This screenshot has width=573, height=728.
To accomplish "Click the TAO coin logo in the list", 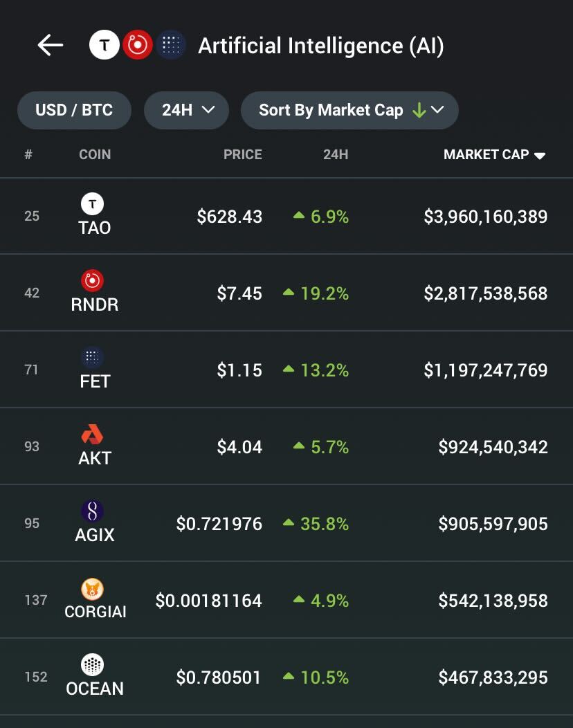I will pos(93,203).
